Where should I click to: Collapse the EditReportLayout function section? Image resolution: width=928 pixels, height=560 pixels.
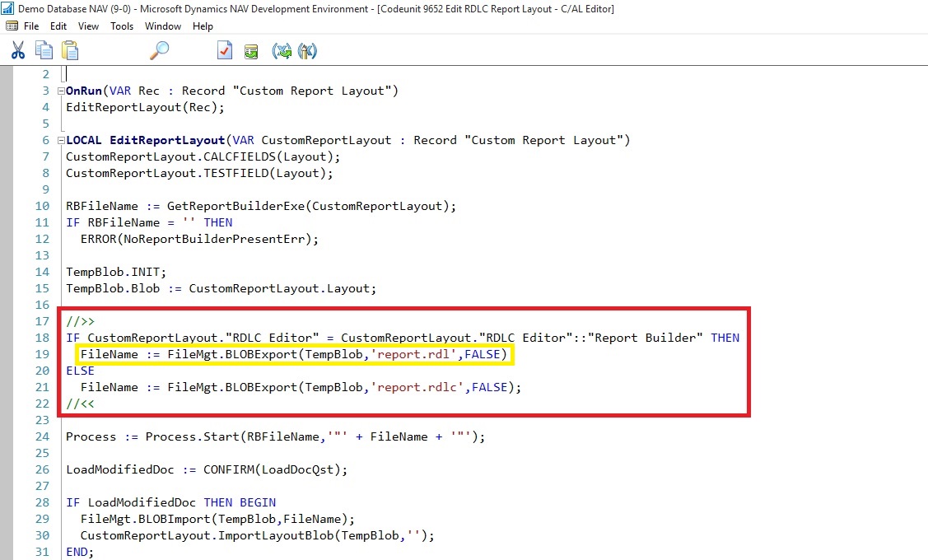[x=60, y=140]
